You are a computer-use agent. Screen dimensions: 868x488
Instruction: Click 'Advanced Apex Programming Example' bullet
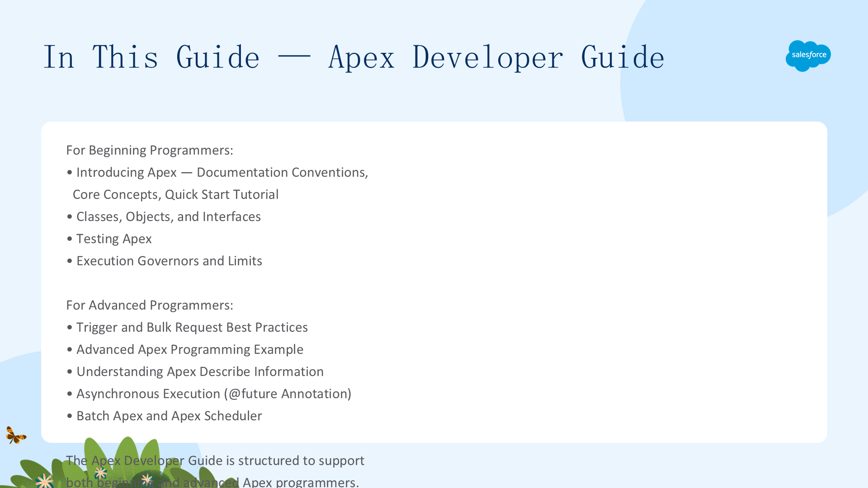185,349
